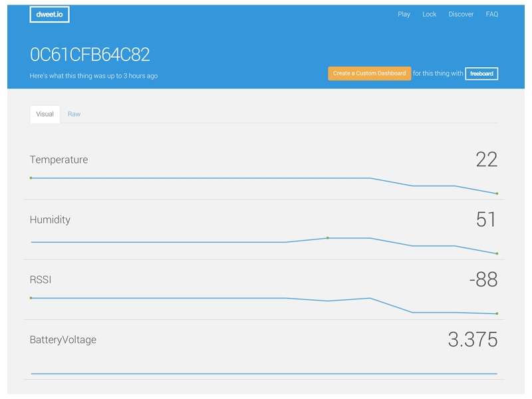Click the Humidity value 51
This screenshot has height=399, width=532.
pyautogui.click(x=486, y=219)
